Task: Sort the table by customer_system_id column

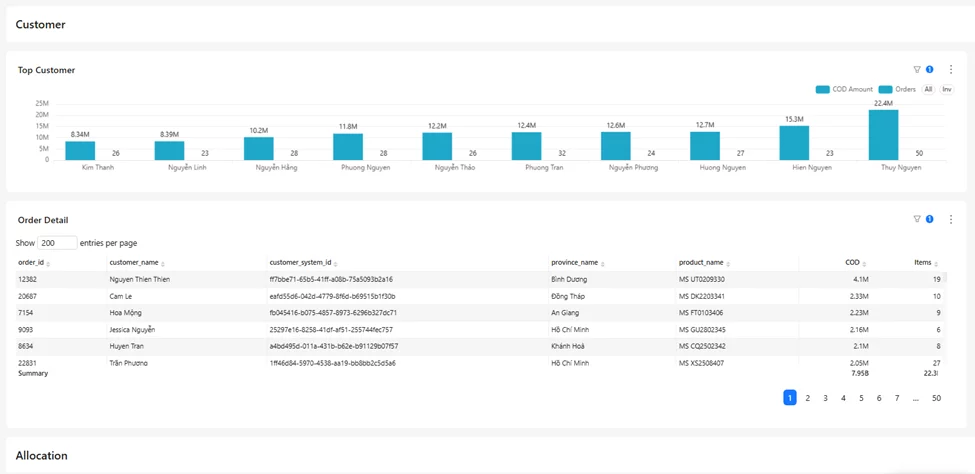Action: (x=303, y=263)
